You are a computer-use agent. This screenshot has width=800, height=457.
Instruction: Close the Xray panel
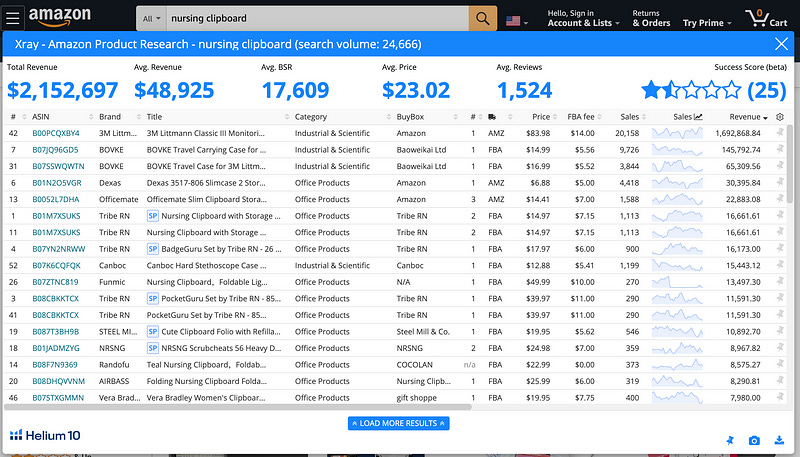(781, 44)
